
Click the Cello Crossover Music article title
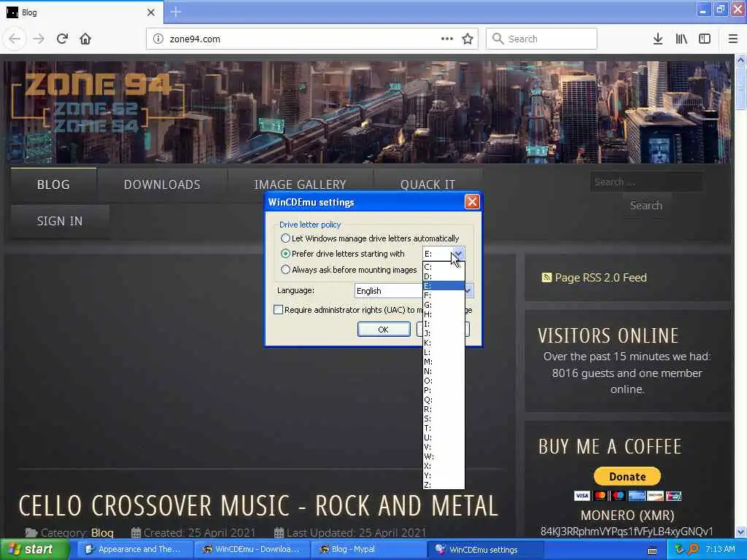pos(258,505)
